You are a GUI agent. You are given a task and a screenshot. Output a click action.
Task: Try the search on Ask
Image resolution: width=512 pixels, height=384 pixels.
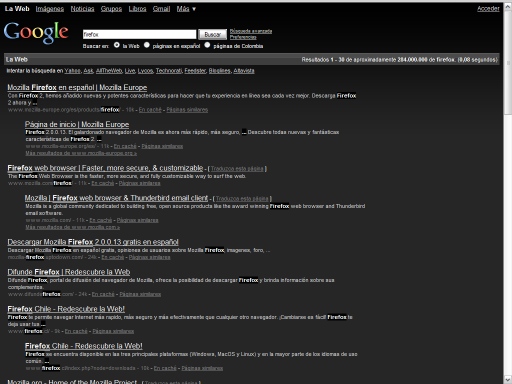(88, 71)
